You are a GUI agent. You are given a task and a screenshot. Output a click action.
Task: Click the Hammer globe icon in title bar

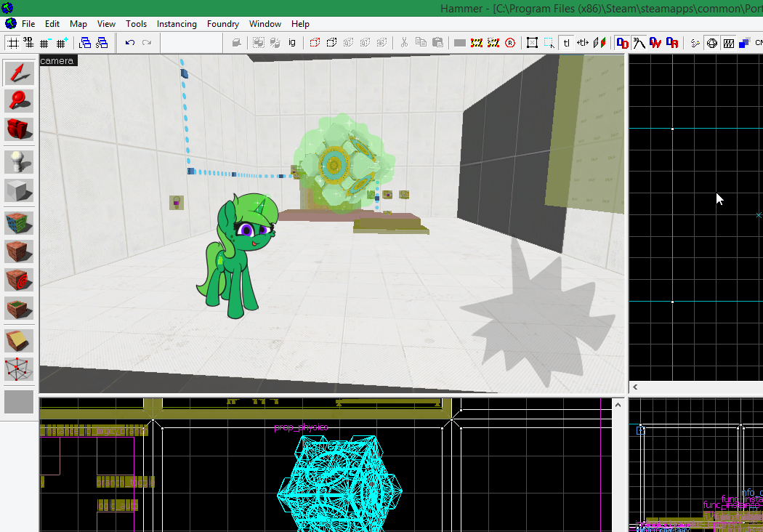coord(7,8)
